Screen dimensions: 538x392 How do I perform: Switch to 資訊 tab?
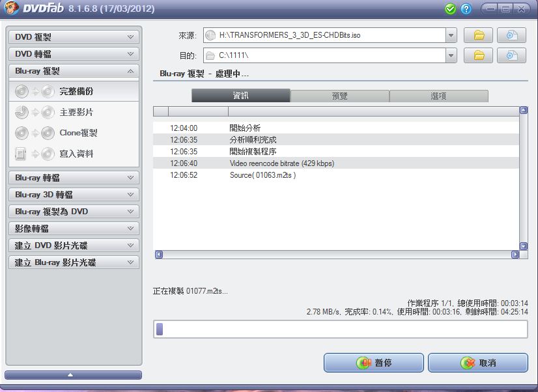point(240,96)
